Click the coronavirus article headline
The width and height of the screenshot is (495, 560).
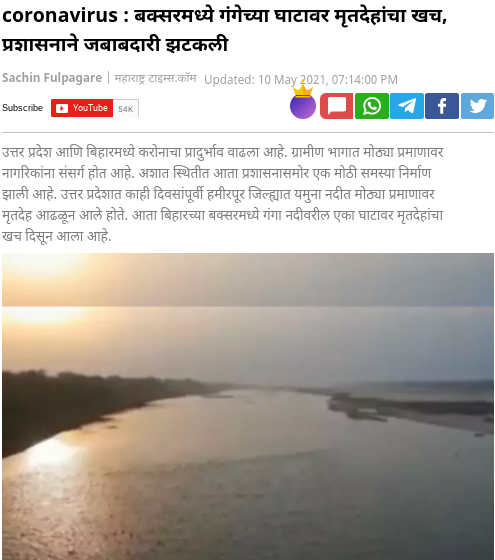225,30
